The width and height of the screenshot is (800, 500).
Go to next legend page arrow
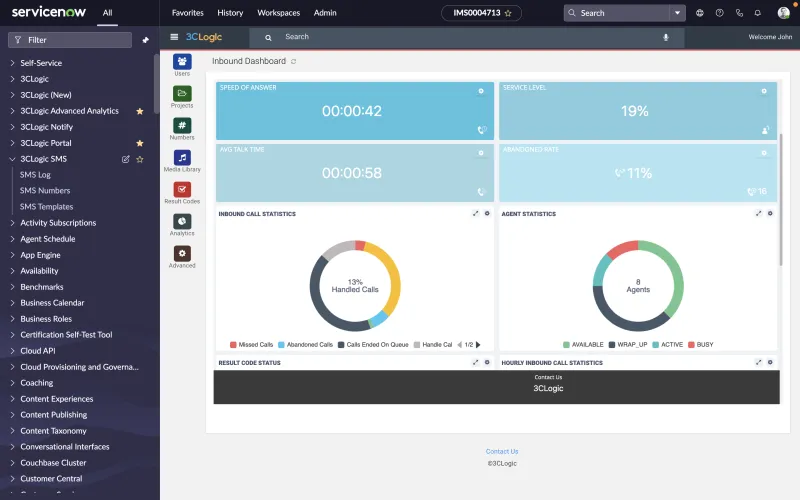[x=478, y=345]
